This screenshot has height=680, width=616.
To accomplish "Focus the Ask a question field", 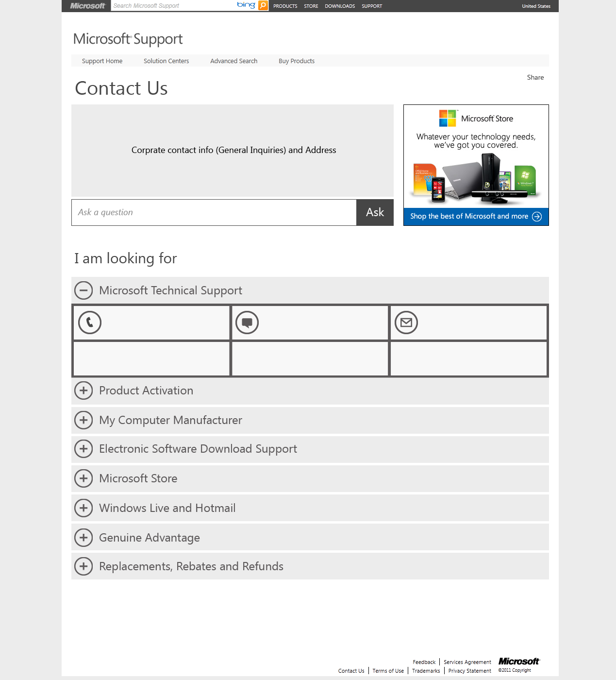I will (214, 212).
